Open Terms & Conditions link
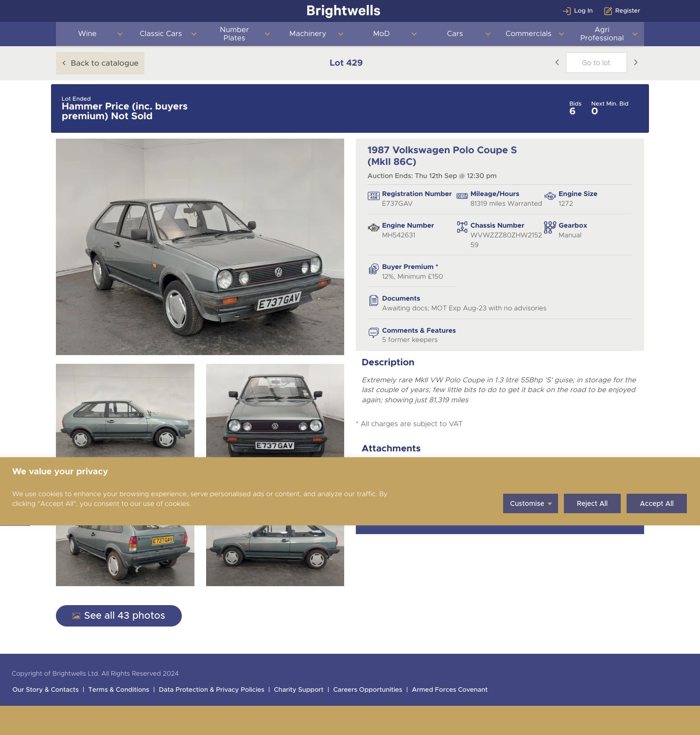This screenshot has height=735, width=700. pyautogui.click(x=119, y=690)
